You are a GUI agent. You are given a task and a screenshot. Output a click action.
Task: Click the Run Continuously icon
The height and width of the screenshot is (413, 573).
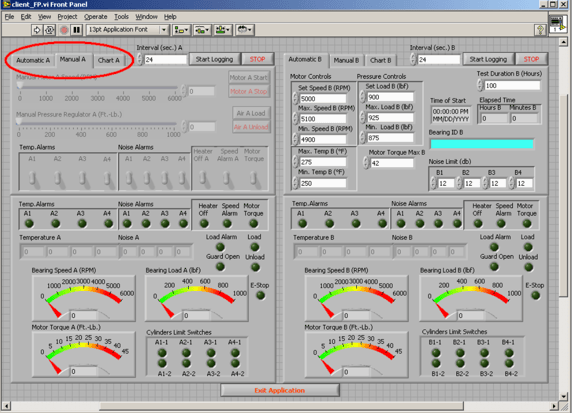tap(50, 30)
